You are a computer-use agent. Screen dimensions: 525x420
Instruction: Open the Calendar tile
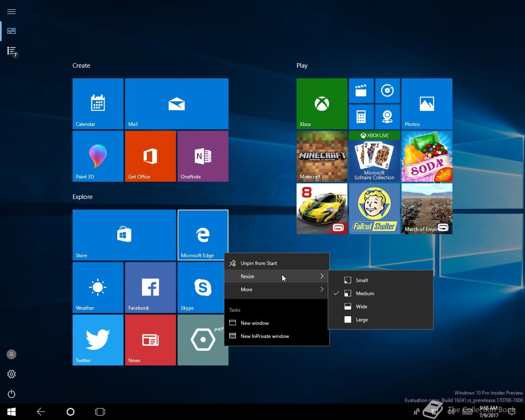[98, 104]
